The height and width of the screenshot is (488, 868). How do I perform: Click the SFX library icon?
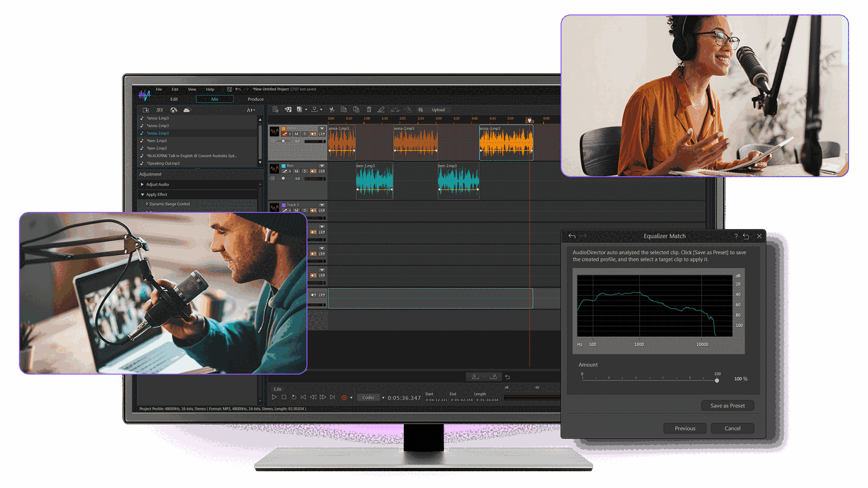click(x=160, y=110)
